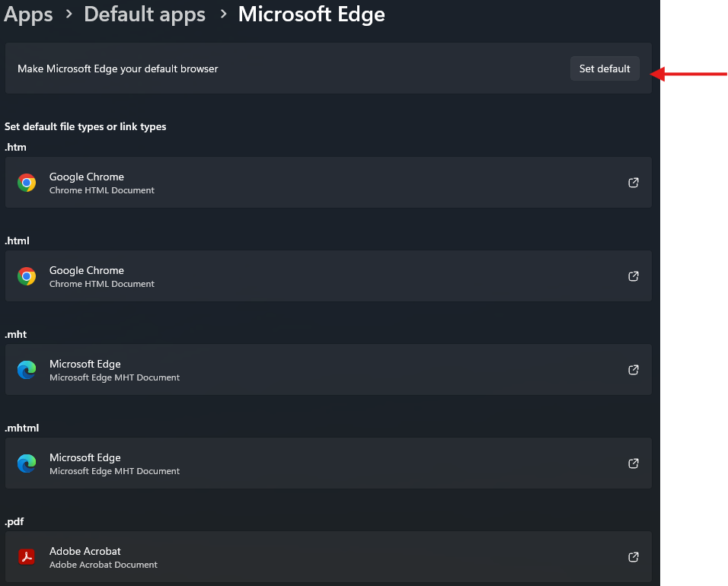Click the Microsoft Edge page title

coord(311,14)
